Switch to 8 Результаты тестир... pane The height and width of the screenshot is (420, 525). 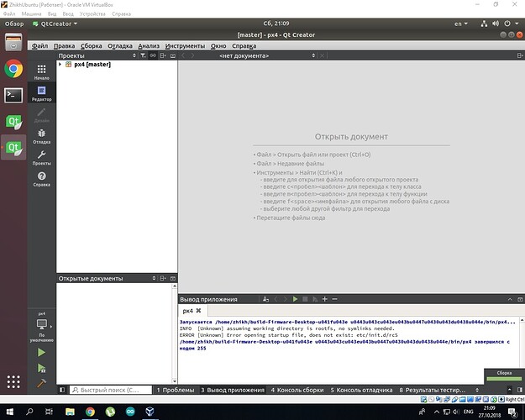click(433, 390)
